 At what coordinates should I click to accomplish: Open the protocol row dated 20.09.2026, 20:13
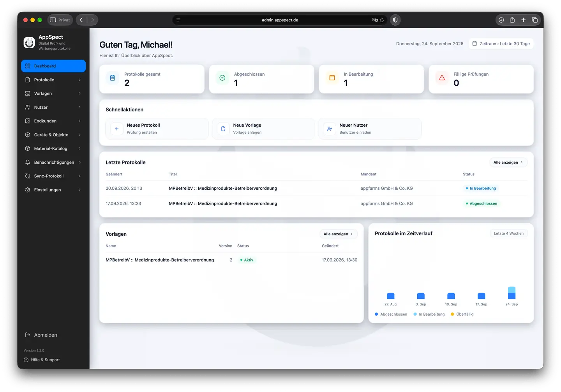(x=316, y=188)
